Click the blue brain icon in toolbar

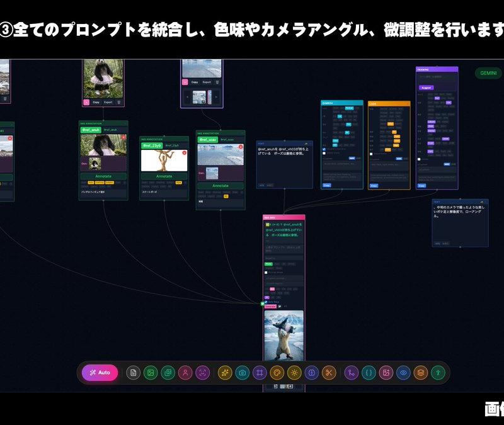click(311, 373)
